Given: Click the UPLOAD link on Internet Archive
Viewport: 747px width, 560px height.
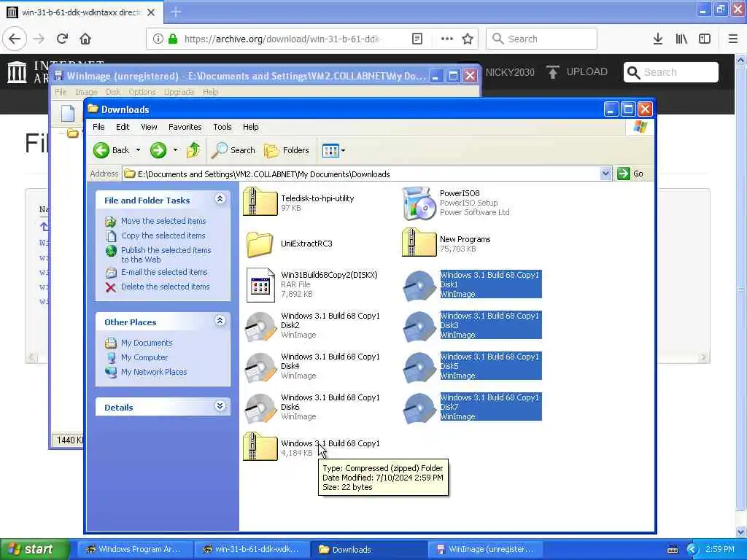Looking at the screenshot, I should tap(576, 72).
